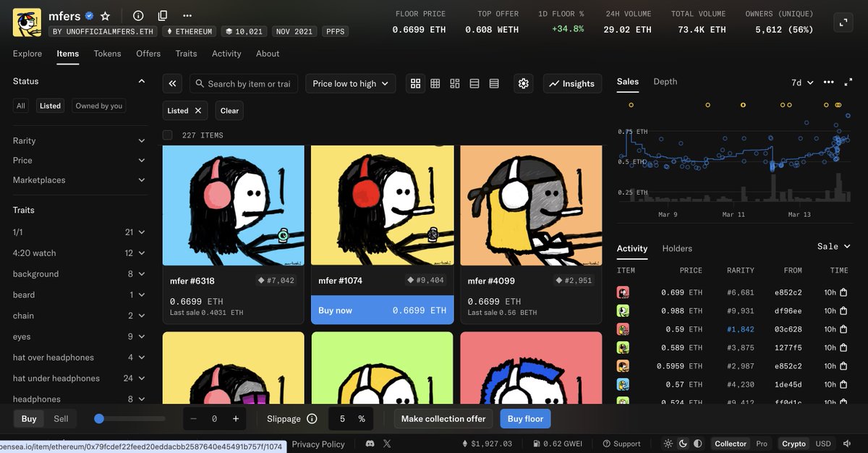Decrease sweep count with minus button
Image resolution: width=868 pixels, height=453 pixels.
pyautogui.click(x=193, y=419)
